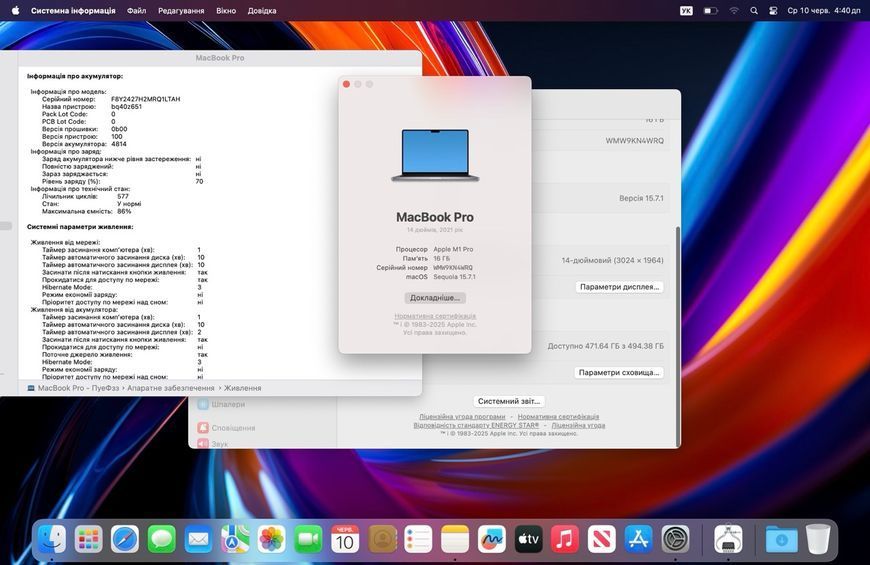
Task: Launch FaceTime from the Dock
Action: [x=308, y=539]
